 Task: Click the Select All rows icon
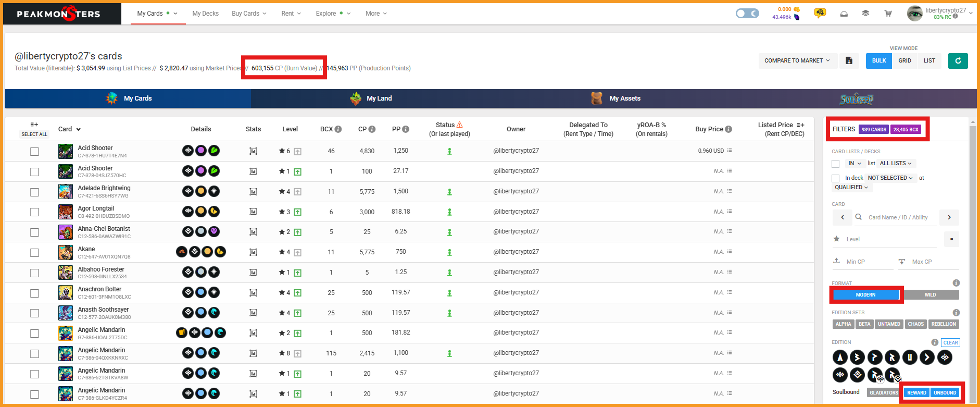pos(34,125)
